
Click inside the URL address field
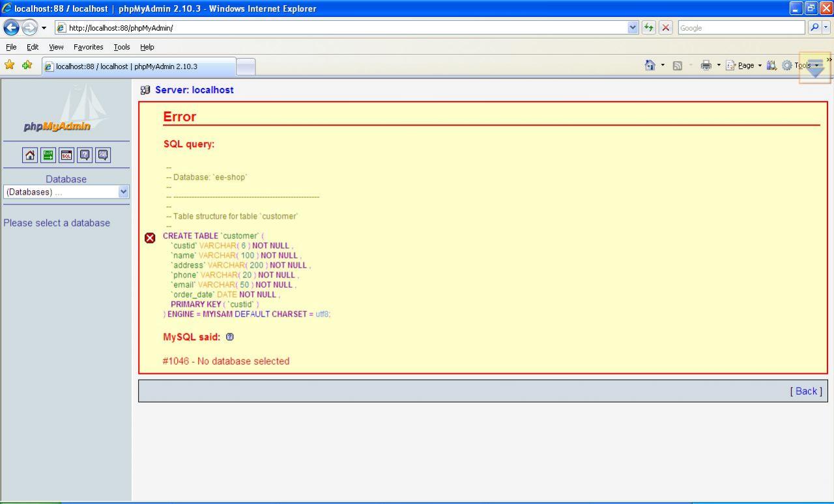click(347, 27)
